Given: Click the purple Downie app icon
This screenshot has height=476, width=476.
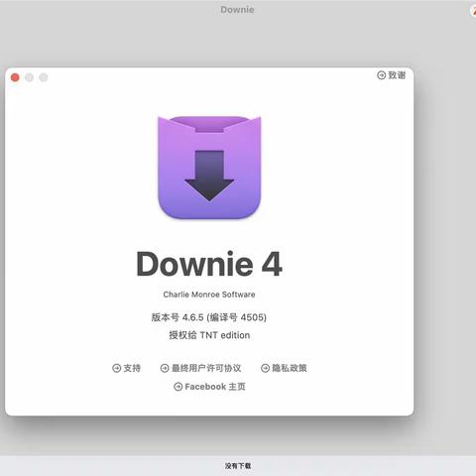Looking at the screenshot, I should 209,168.
